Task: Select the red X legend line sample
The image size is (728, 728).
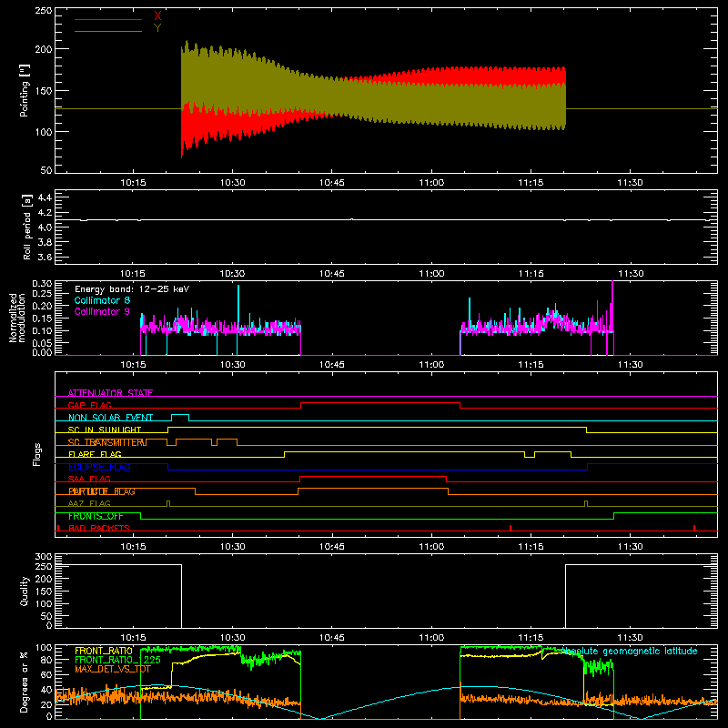Action: [108, 19]
